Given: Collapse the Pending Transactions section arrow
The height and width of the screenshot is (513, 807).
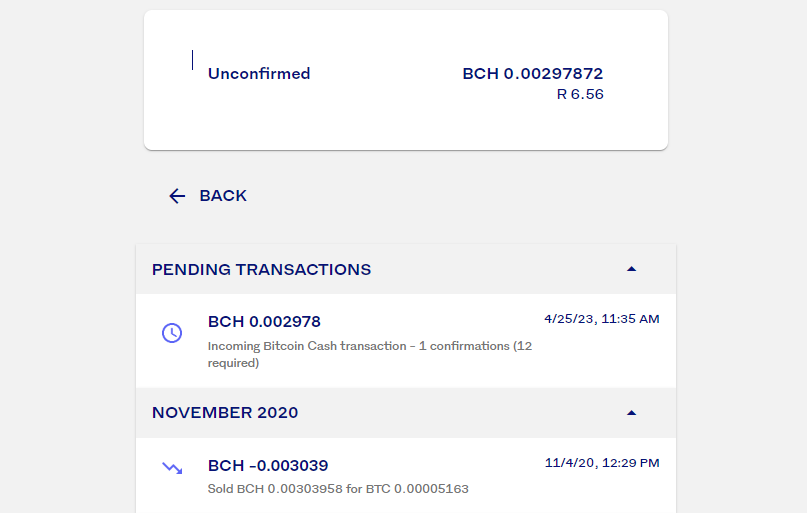Looking at the screenshot, I should coord(631,269).
